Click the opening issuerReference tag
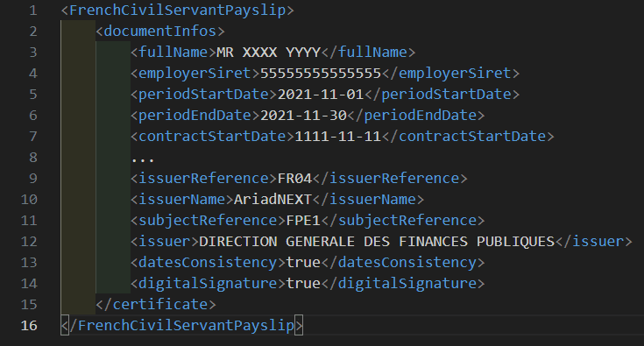Image resolution: width=644 pixels, height=346 pixels. tap(203, 179)
